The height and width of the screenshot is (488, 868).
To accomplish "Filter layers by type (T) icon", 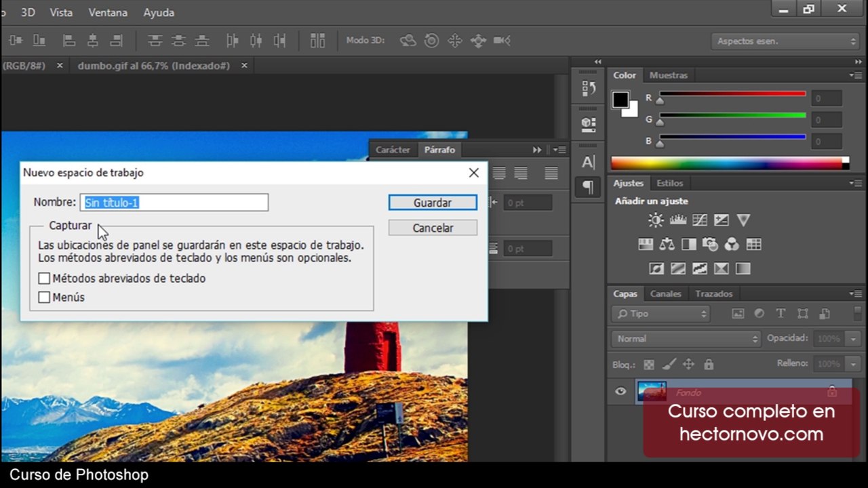I will (781, 314).
